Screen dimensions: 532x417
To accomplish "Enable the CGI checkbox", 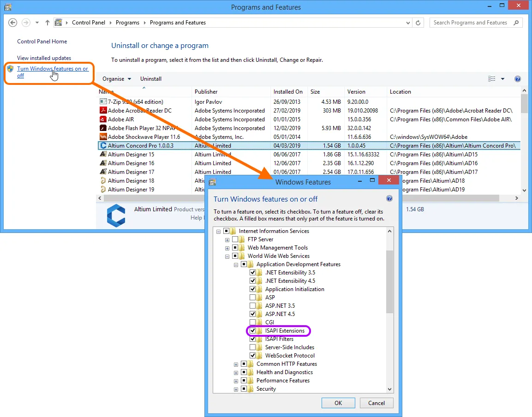I will click(x=252, y=322).
